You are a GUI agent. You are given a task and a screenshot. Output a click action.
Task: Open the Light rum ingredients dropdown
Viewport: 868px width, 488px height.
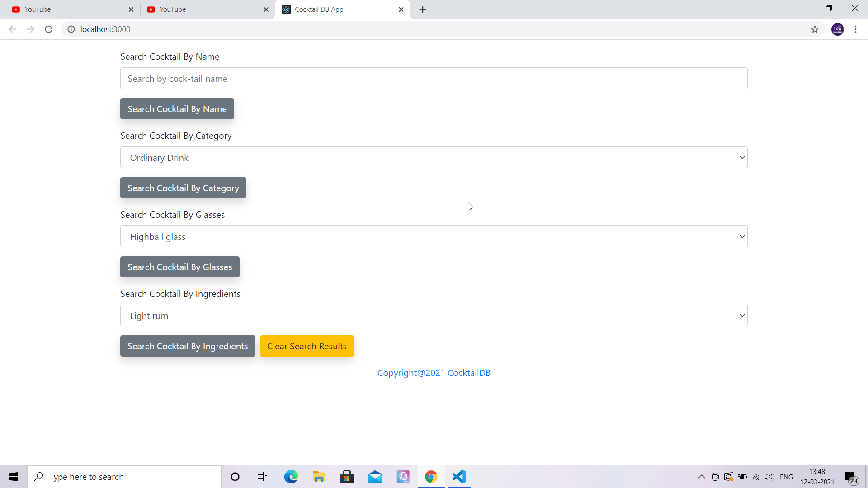pyautogui.click(x=434, y=315)
